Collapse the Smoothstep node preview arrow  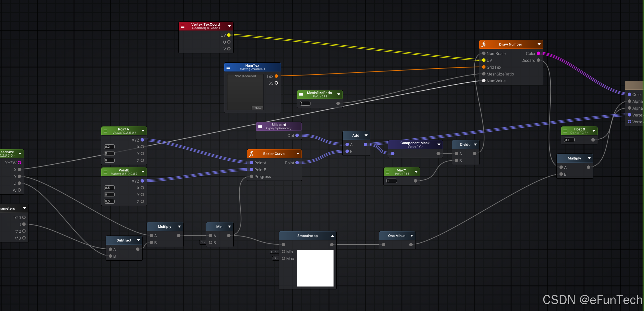tap(332, 236)
